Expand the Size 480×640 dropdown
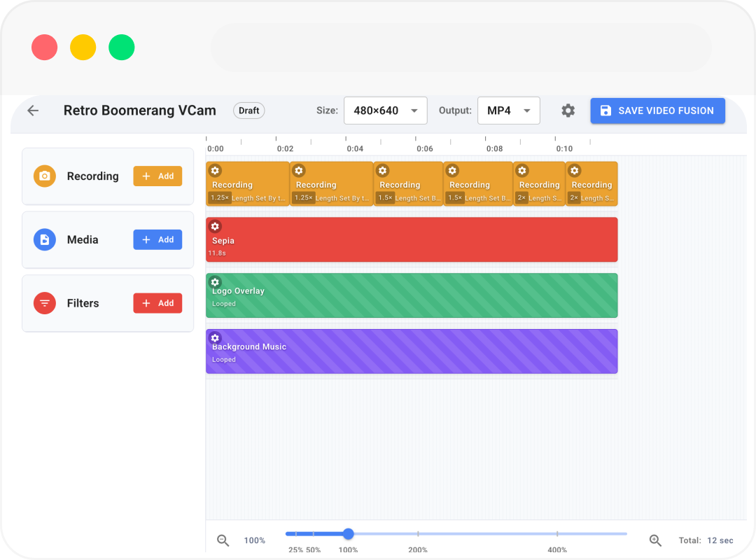The height and width of the screenshot is (560, 756). tap(385, 111)
